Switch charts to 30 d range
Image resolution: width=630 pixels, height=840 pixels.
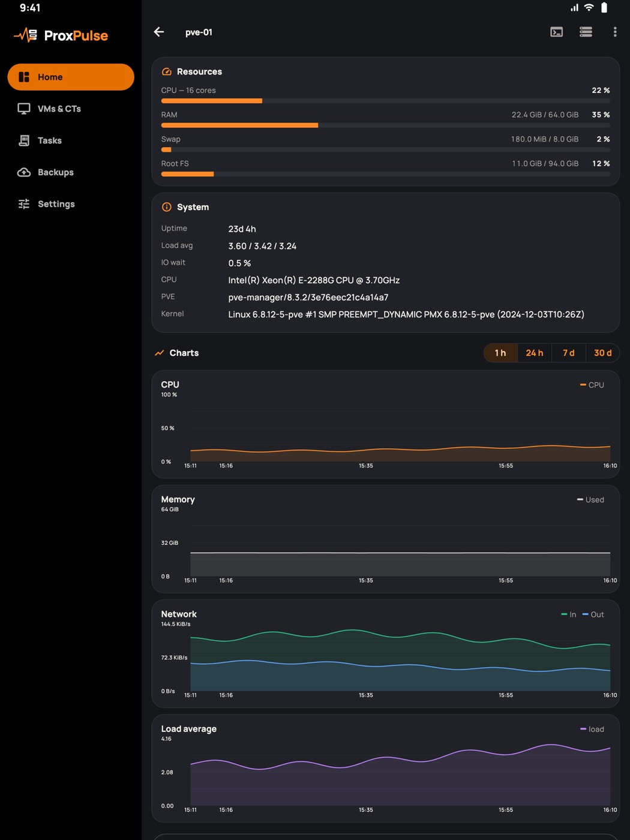click(x=603, y=353)
